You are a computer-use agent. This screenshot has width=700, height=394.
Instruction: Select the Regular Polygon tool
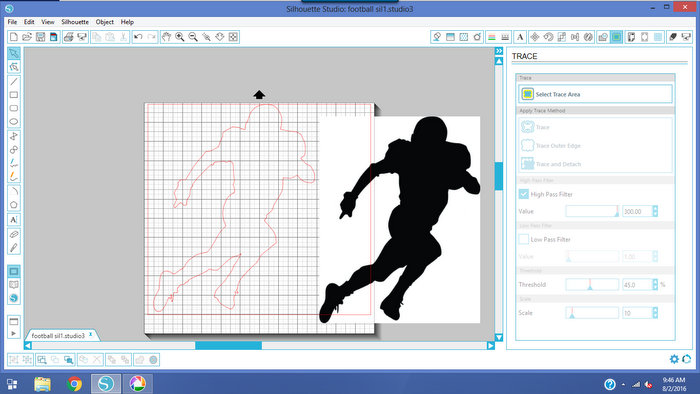[x=14, y=205]
